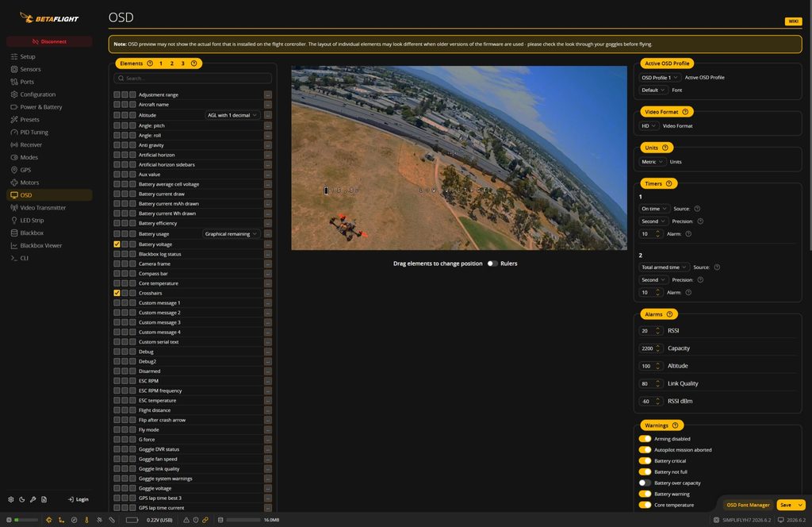
Task: Toggle the Battery critical warning
Action: [645, 460]
